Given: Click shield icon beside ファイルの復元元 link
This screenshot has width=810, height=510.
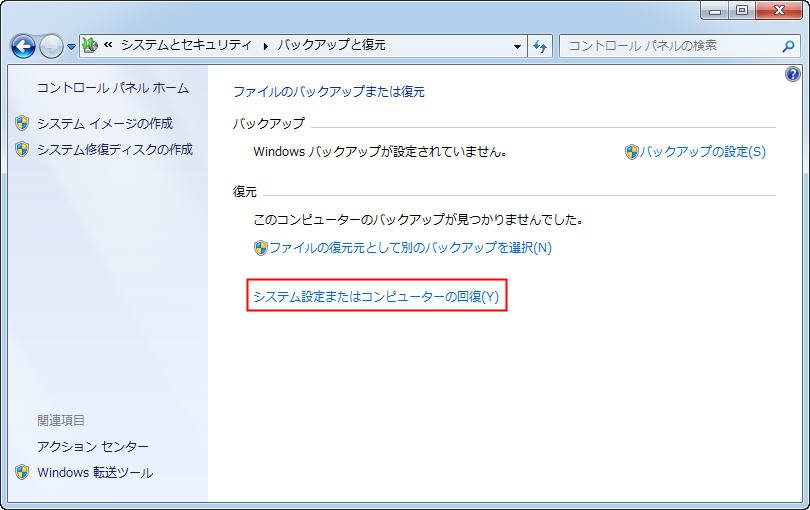Looking at the screenshot, I should (260, 248).
